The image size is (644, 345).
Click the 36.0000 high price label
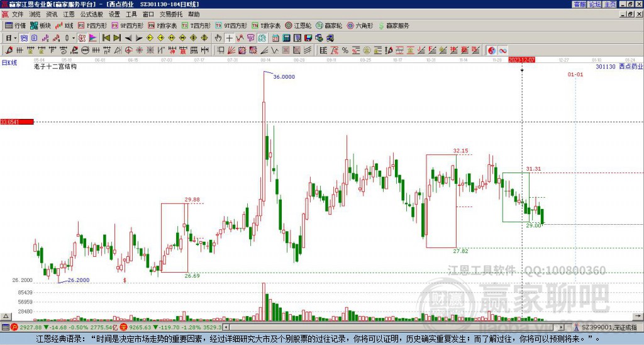[284, 77]
